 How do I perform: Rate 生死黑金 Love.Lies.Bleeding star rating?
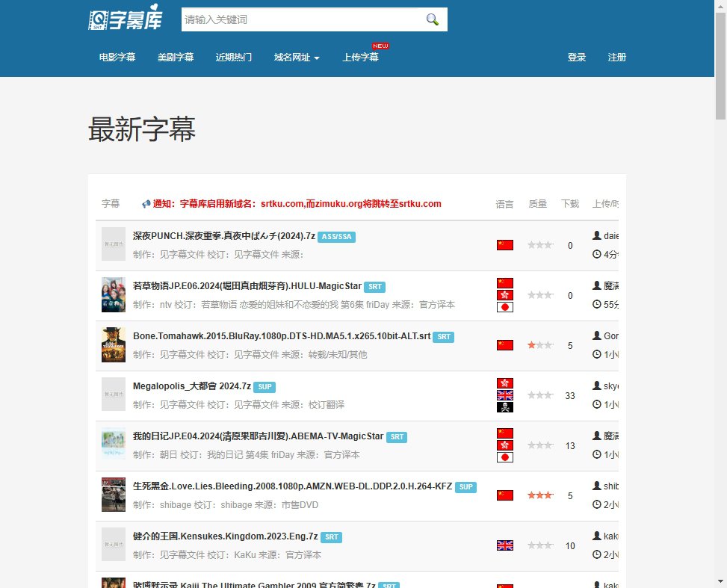click(x=540, y=495)
